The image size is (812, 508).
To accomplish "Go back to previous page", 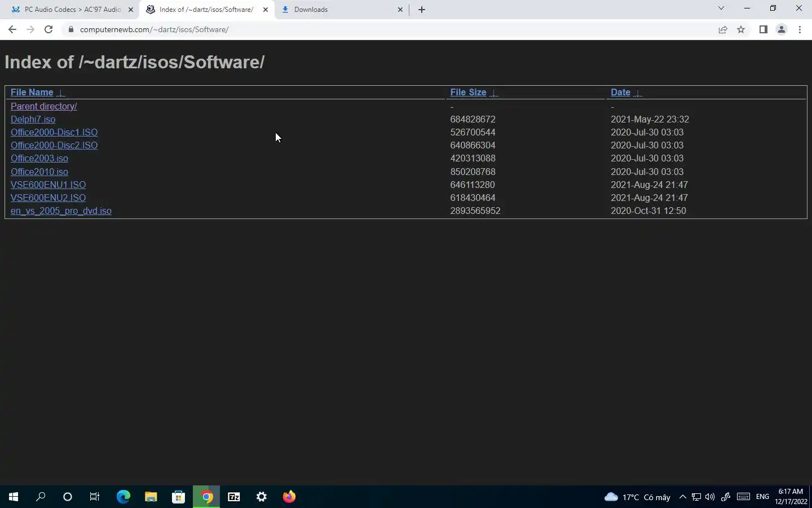I will click(12, 29).
